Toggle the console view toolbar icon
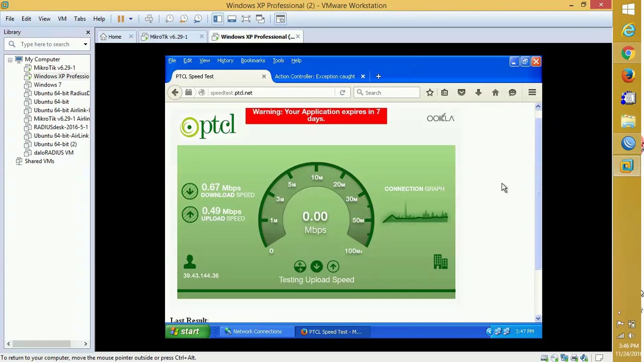This screenshot has height=362, width=644. [280, 19]
